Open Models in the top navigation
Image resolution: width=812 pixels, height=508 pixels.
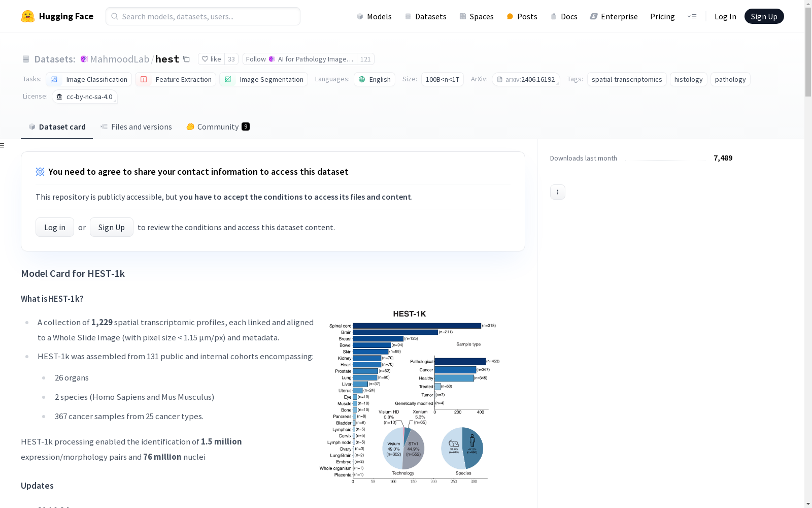[374, 16]
